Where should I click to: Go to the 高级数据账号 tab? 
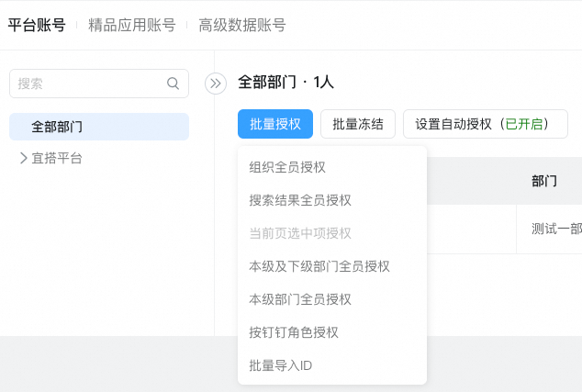(x=241, y=25)
